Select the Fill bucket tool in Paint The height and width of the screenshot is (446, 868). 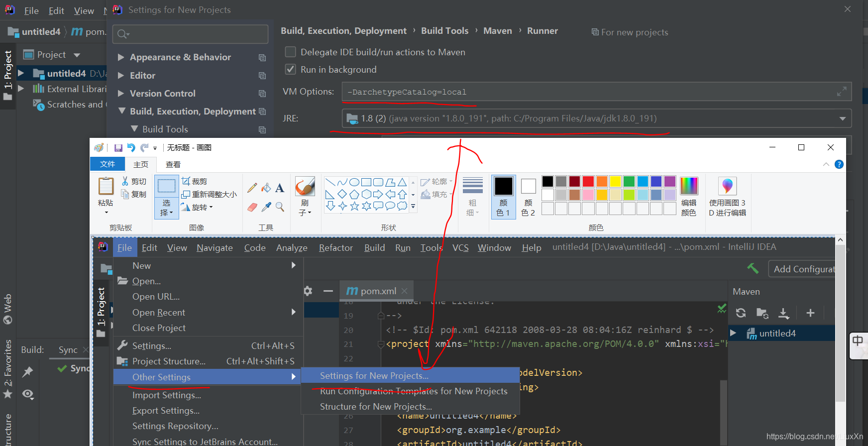(x=266, y=188)
